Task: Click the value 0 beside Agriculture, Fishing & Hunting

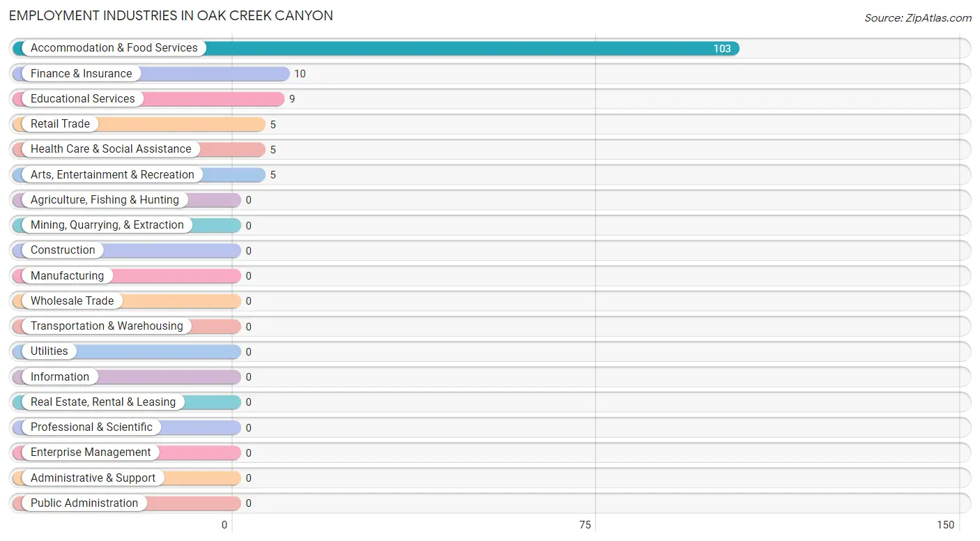Action: pyautogui.click(x=248, y=200)
